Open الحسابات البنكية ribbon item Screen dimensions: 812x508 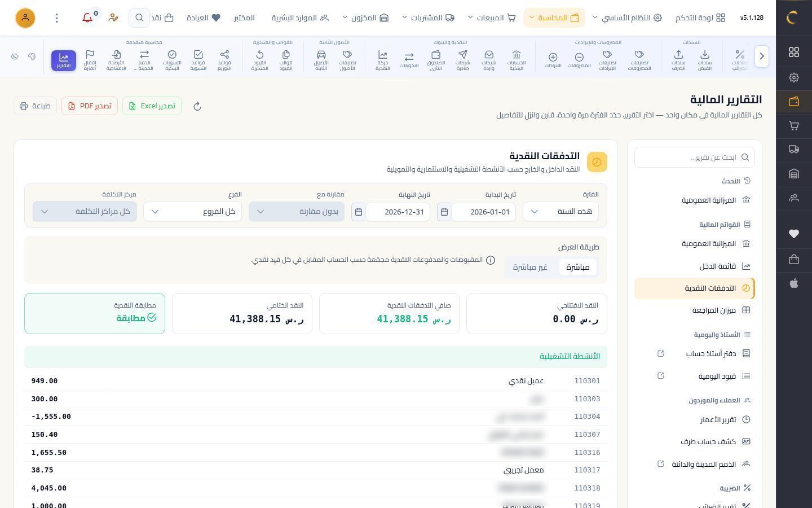(x=516, y=60)
